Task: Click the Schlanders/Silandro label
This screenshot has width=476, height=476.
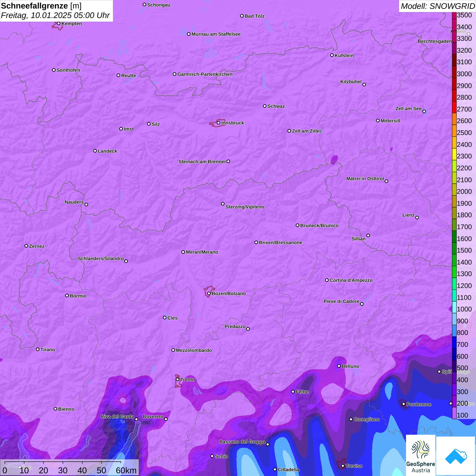Action: [101, 258]
